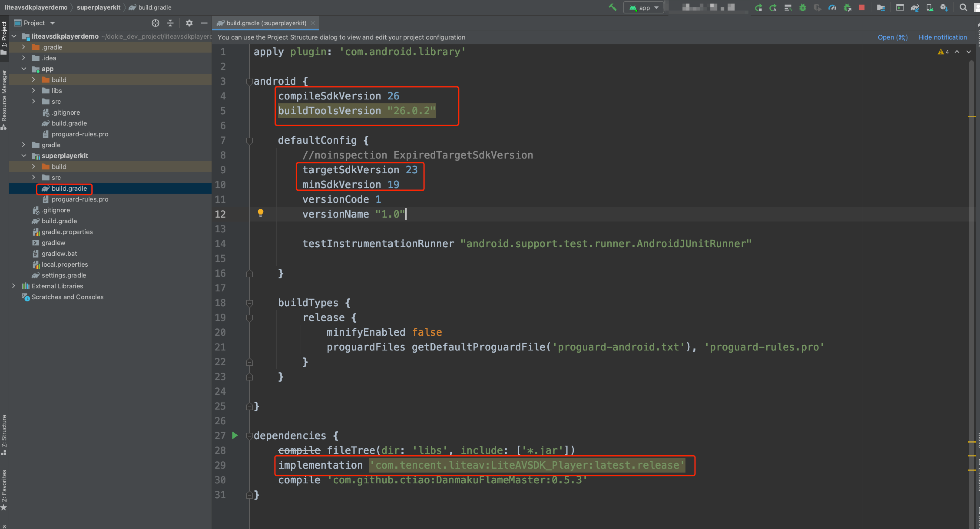Open the app run configuration dropdown

644,8
